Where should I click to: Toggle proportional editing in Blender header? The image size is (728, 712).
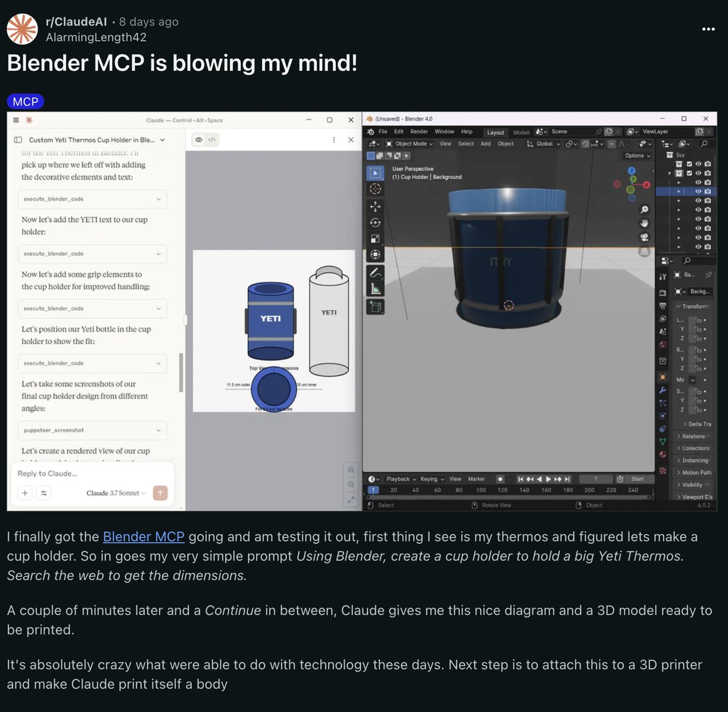pyautogui.click(x=612, y=144)
